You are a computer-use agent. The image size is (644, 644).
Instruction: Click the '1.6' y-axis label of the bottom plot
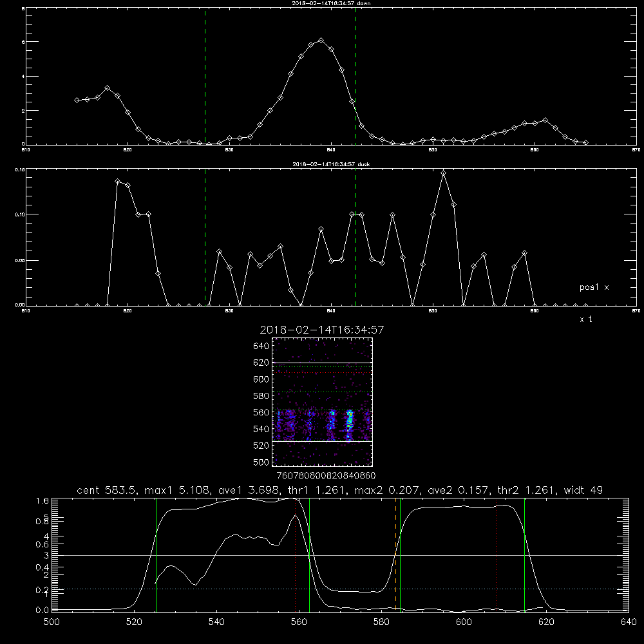coord(42,500)
